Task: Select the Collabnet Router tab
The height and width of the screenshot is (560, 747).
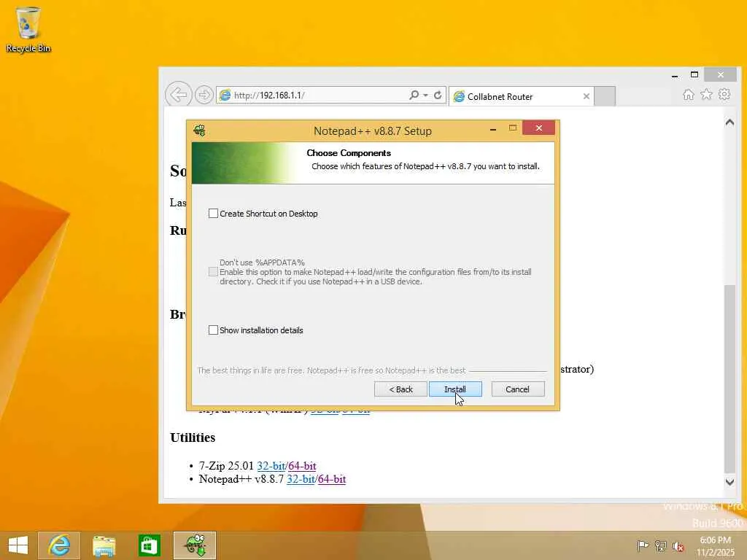Action: click(x=521, y=96)
